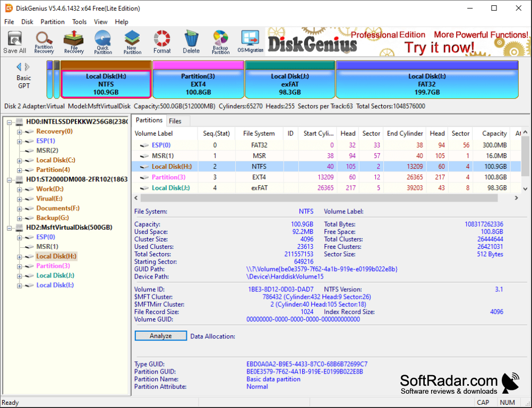Start Quick Partition tool
Viewport: 532px width, 408px height.
(x=103, y=42)
